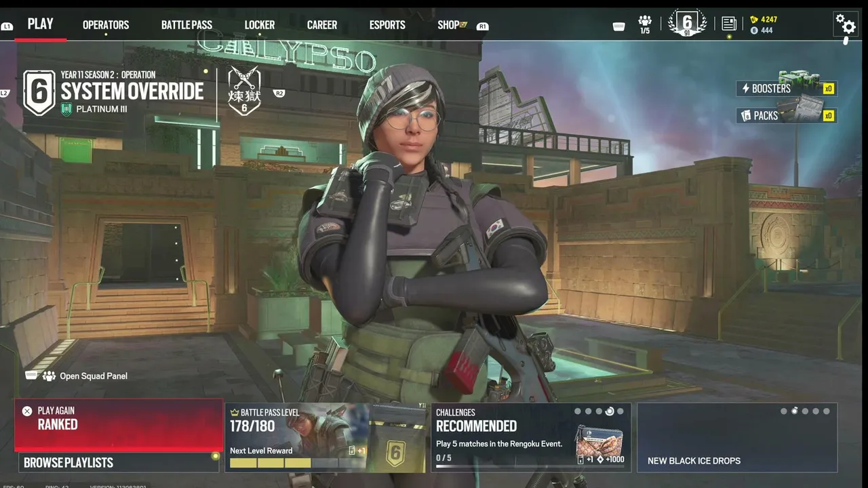Select second page dot on Challenges card
Screen dimensions: 868x488
pos(589,411)
